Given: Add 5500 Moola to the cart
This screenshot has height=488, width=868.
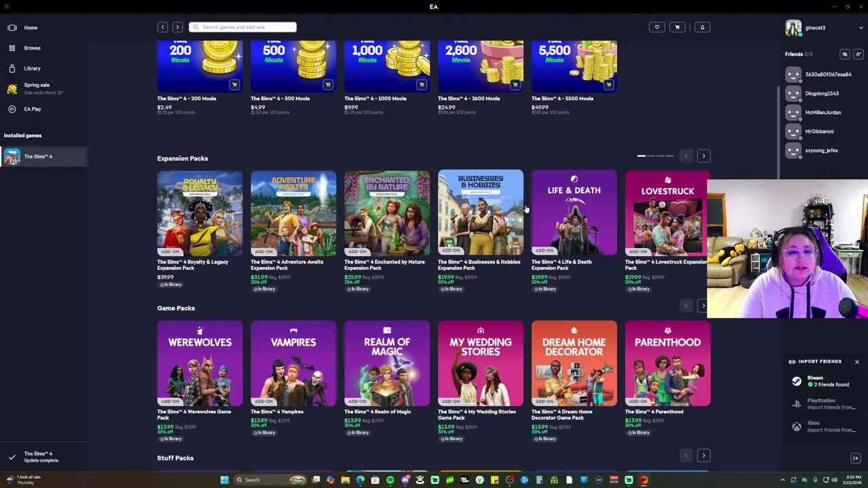Looking at the screenshot, I should click(x=608, y=85).
